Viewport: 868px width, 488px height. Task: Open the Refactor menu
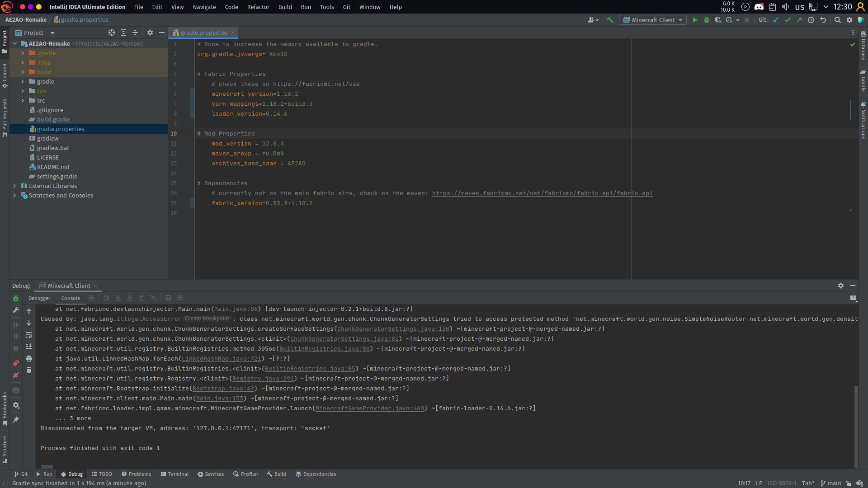pos(258,7)
